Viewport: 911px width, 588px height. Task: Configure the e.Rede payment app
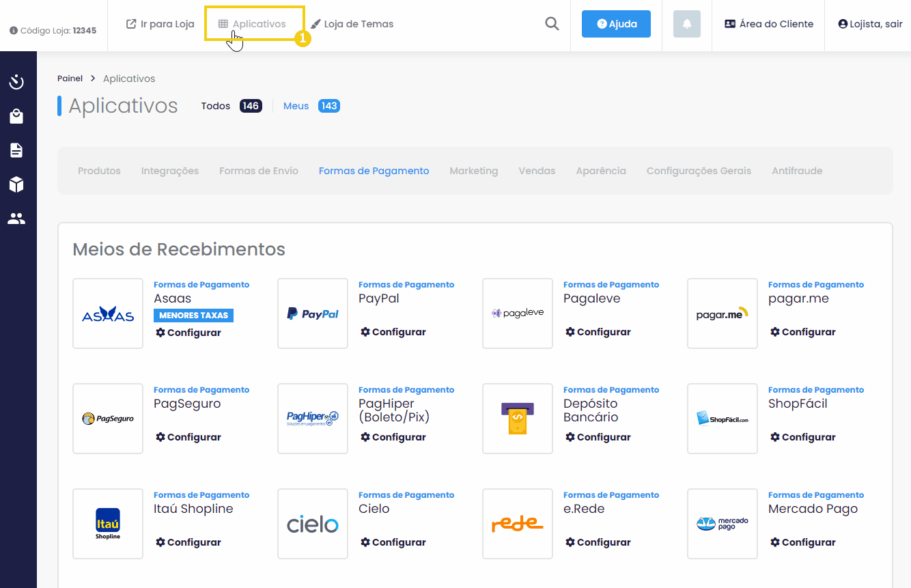click(598, 542)
